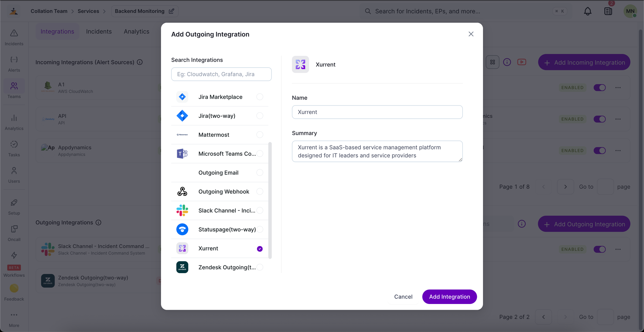Switch to the Integrations tab
The width and height of the screenshot is (644, 332).
(57, 32)
